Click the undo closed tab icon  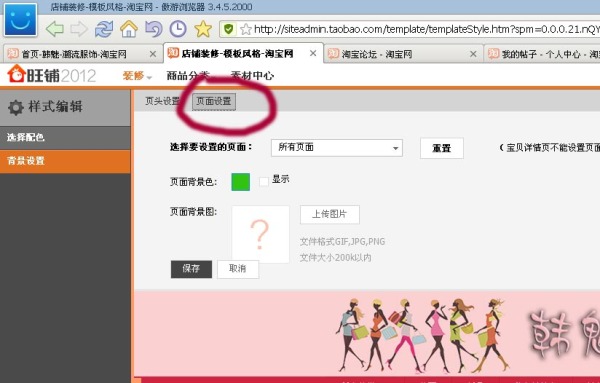153,29
